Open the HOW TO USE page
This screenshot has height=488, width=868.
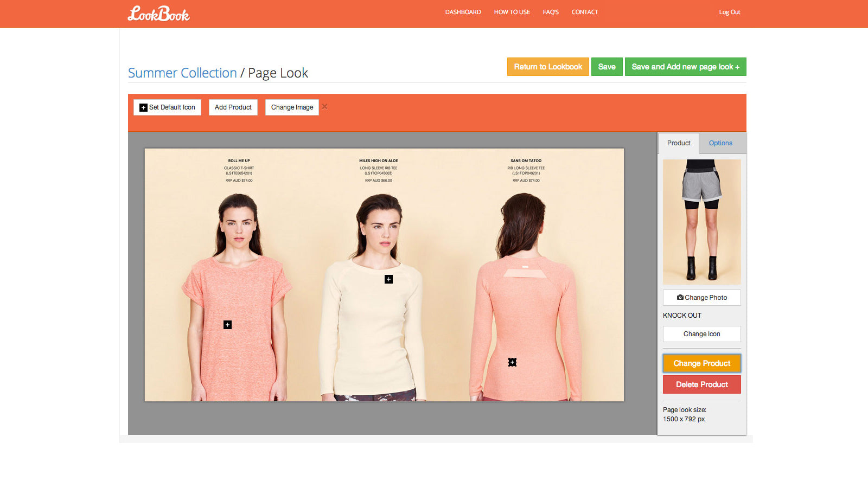coord(512,12)
